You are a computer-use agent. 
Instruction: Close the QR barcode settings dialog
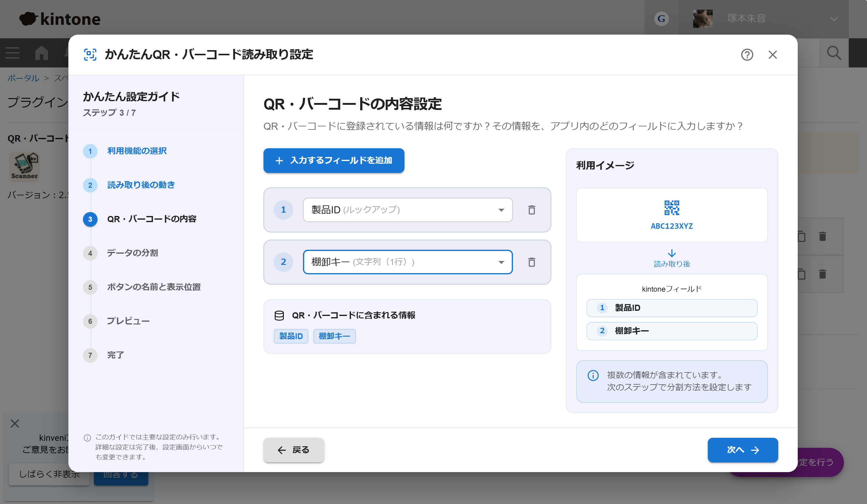click(x=773, y=55)
